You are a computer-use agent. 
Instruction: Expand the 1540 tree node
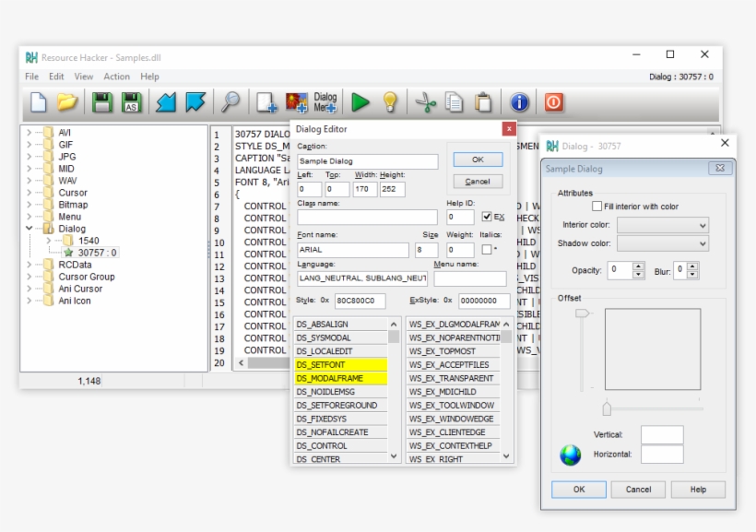[48, 241]
